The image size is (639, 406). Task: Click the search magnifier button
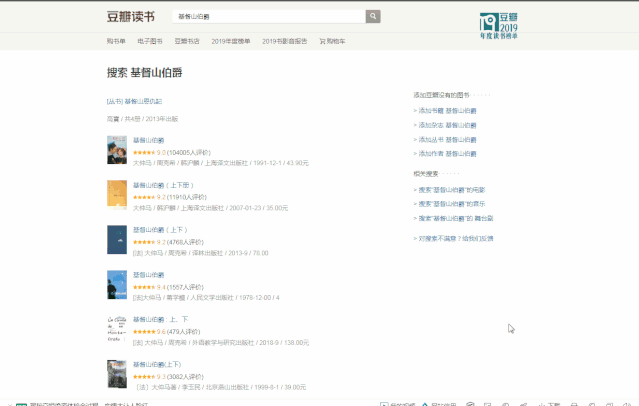pyautogui.click(x=372, y=16)
